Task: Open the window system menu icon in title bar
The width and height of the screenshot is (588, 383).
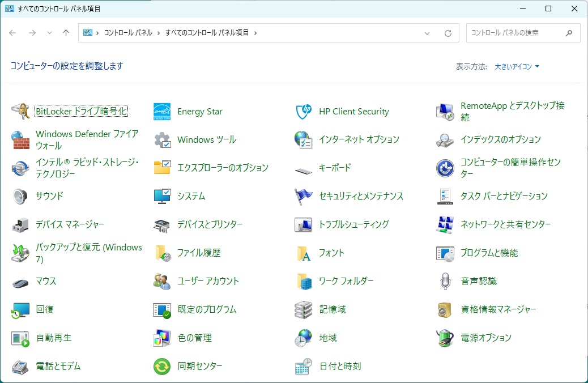Action: [x=10, y=8]
